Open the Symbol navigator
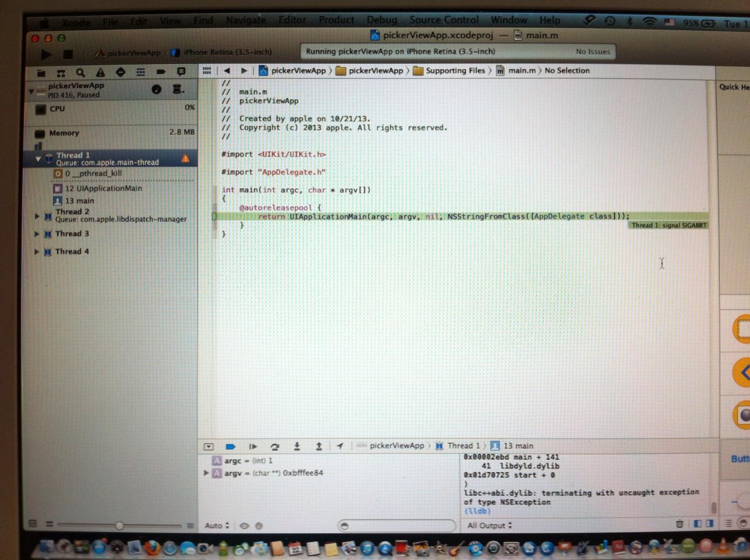Viewport: 750px width, 560px height. pos(60,73)
